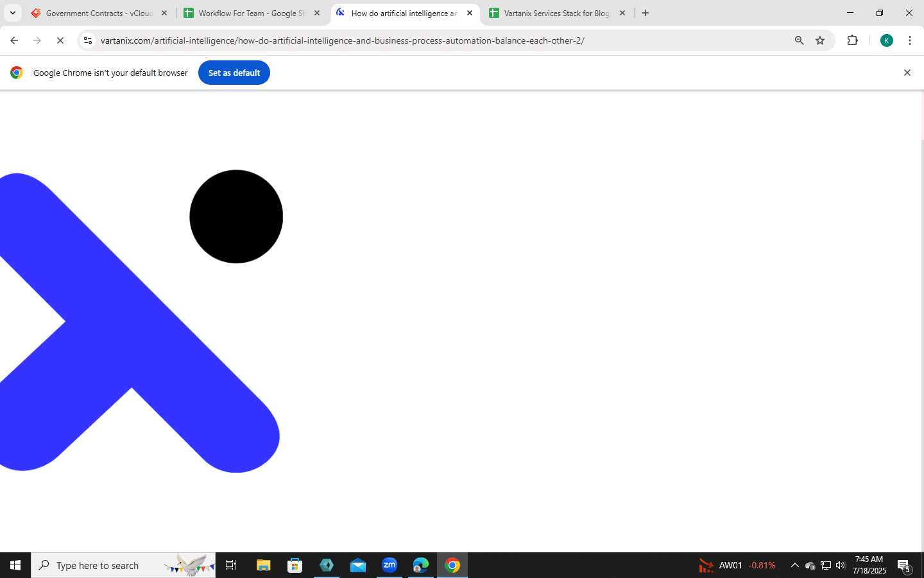Show hidden system tray icons

coord(794,565)
